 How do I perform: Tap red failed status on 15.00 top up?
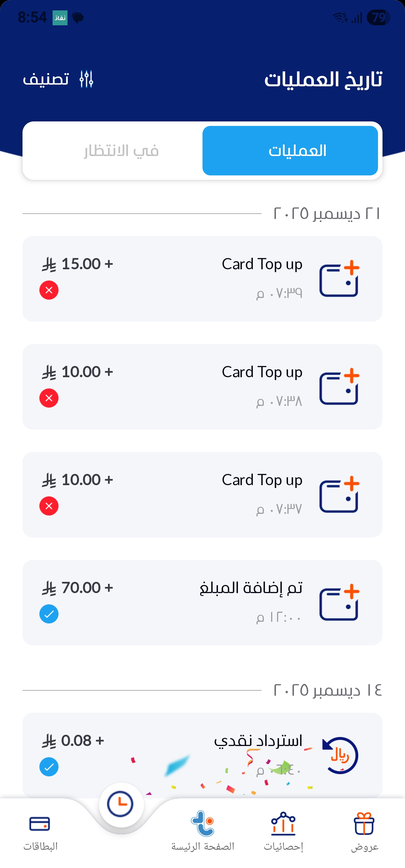click(x=49, y=290)
